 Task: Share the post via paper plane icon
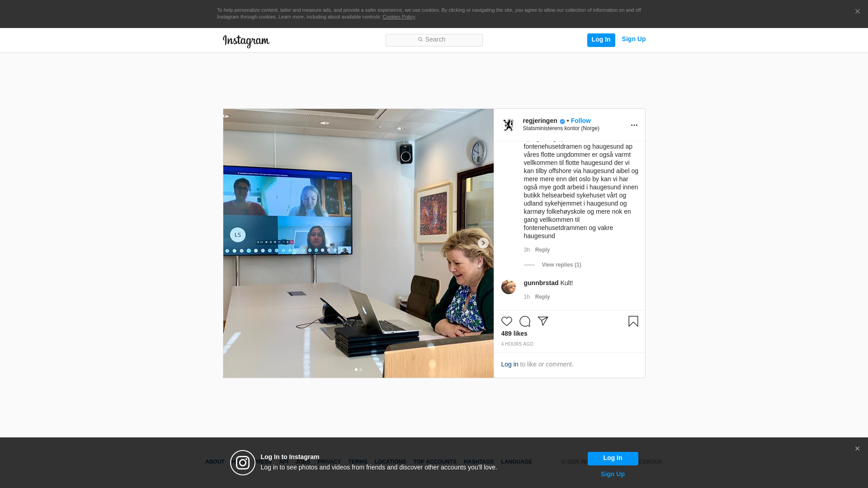coord(543,321)
